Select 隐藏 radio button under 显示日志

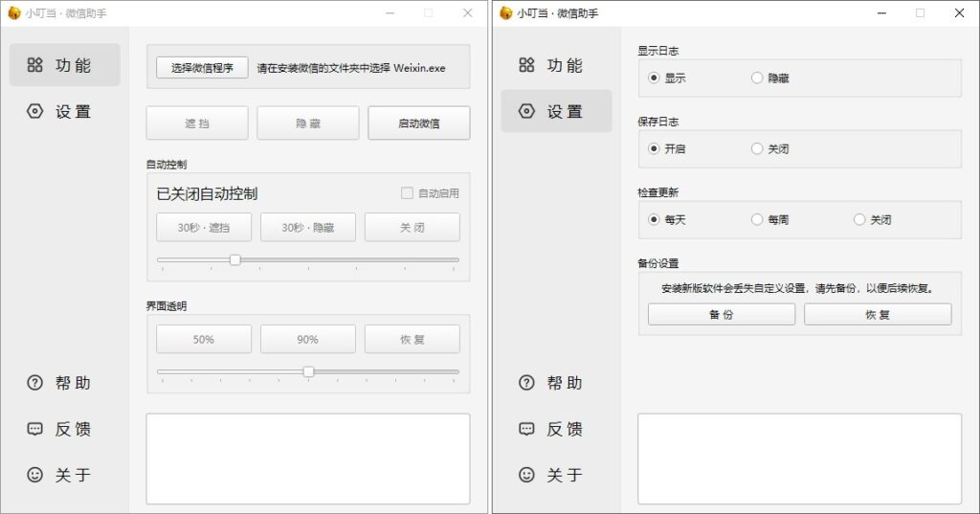(x=757, y=78)
